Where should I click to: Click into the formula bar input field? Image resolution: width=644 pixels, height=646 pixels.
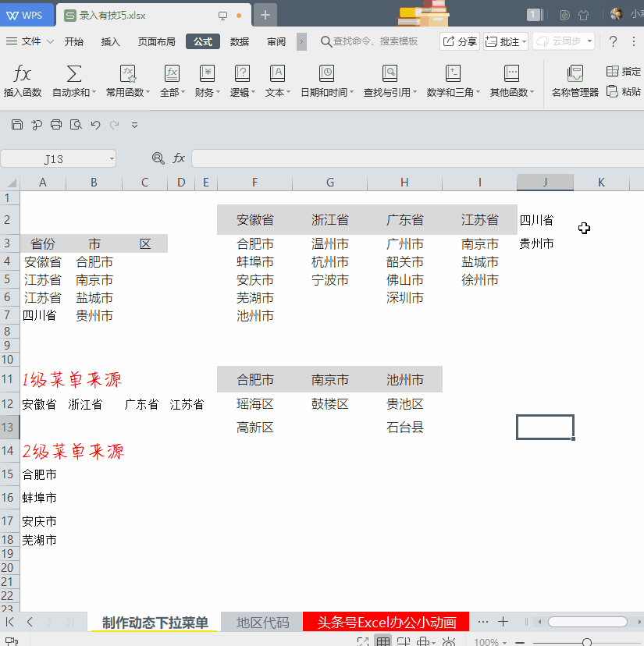click(418, 158)
